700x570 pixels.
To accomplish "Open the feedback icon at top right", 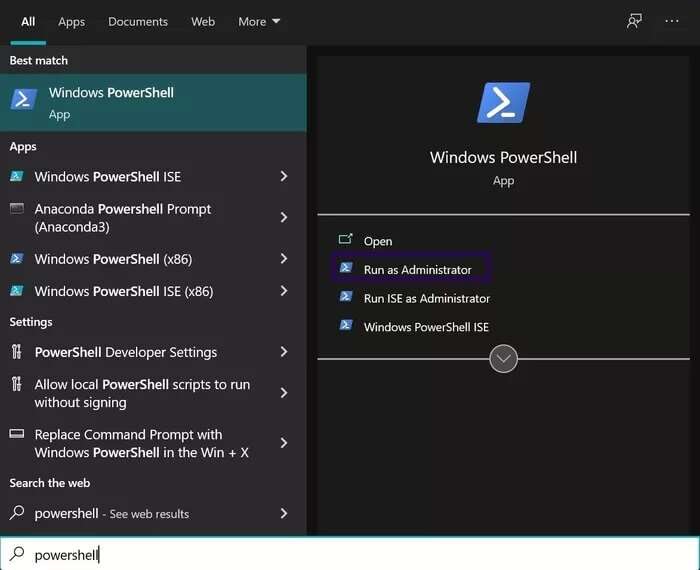I will point(634,21).
